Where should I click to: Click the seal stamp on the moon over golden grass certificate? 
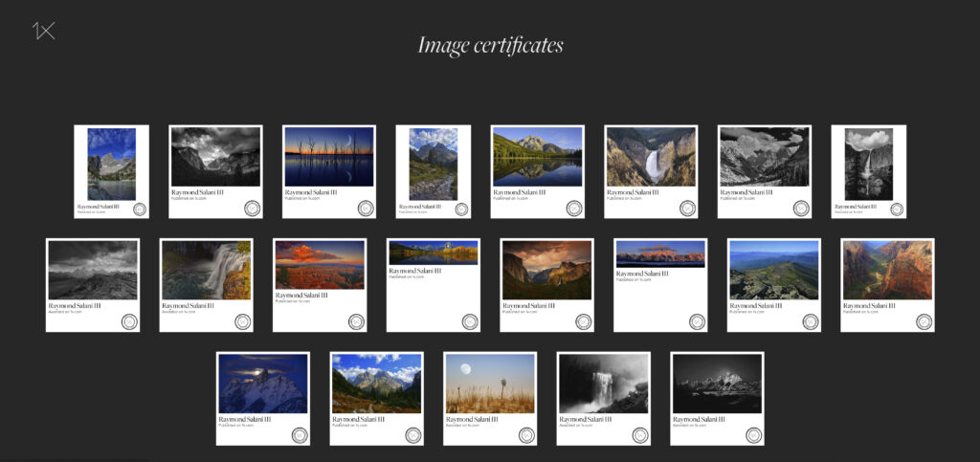[x=526, y=435]
